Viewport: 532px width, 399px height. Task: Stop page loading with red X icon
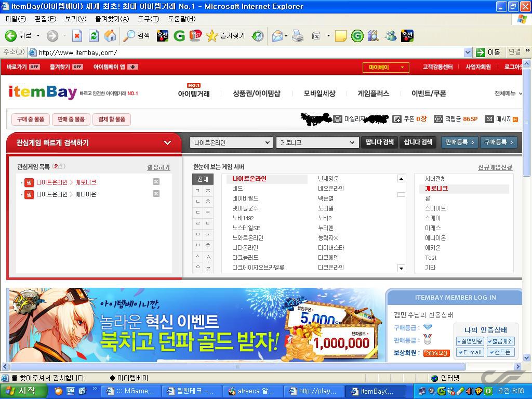(77, 36)
